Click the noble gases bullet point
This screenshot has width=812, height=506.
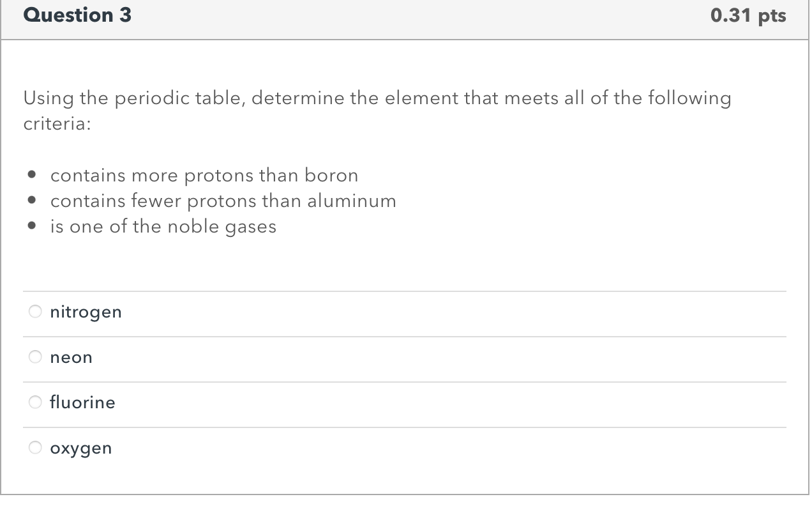[163, 226]
